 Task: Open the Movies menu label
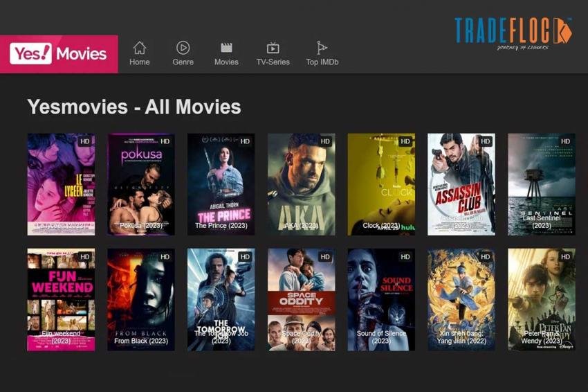click(226, 62)
